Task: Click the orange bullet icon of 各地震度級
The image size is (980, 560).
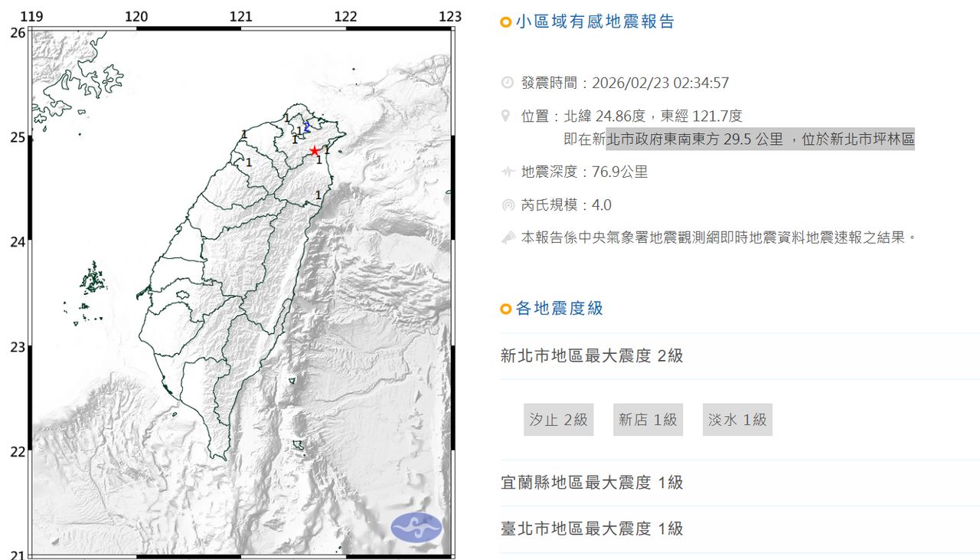Action: 504,309
